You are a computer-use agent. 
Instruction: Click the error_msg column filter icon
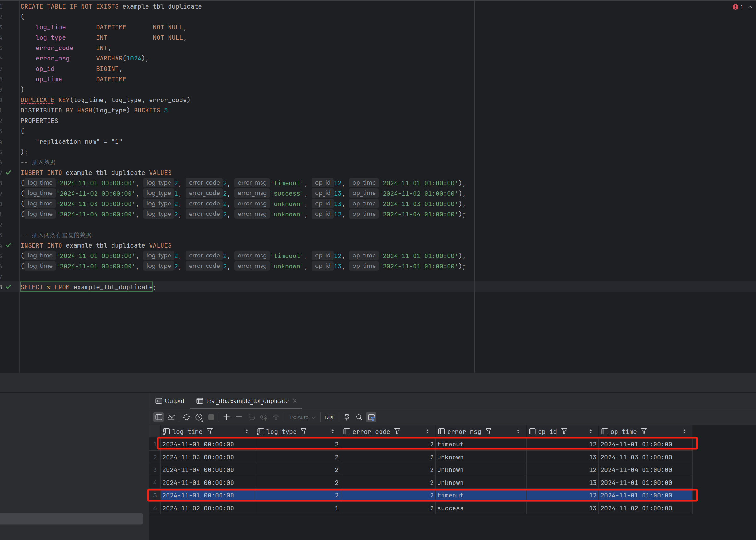coord(488,431)
